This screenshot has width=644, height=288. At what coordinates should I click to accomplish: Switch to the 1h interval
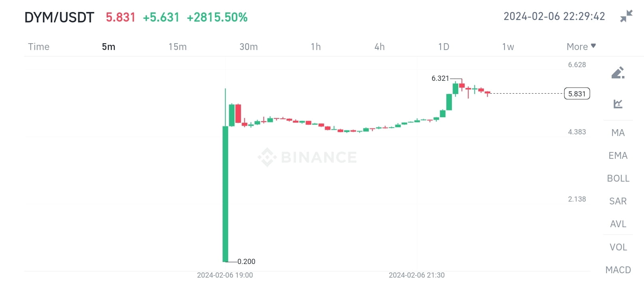[x=315, y=46]
